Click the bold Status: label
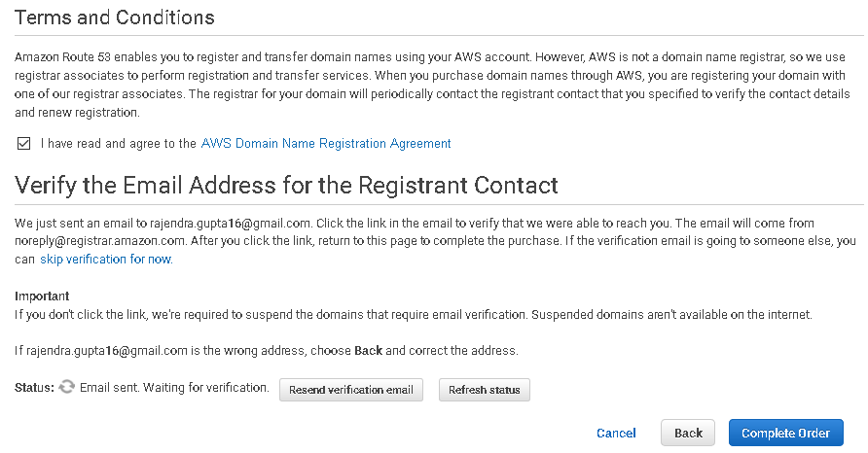 pyautogui.click(x=35, y=388)
